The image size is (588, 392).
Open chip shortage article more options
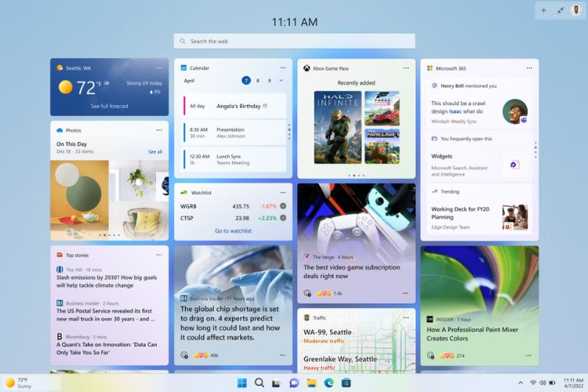(x=282, y=355)
